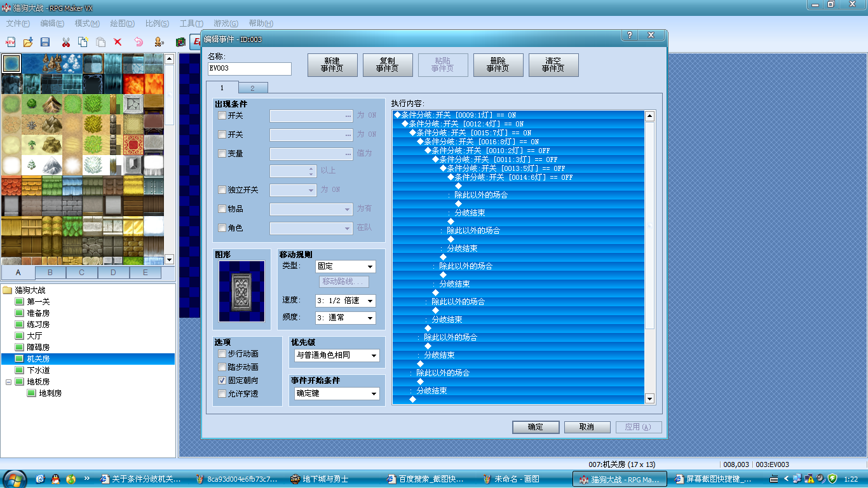Open the 文件(F) menu
Viewport: 868px width, 488px height.
point(18,24)
